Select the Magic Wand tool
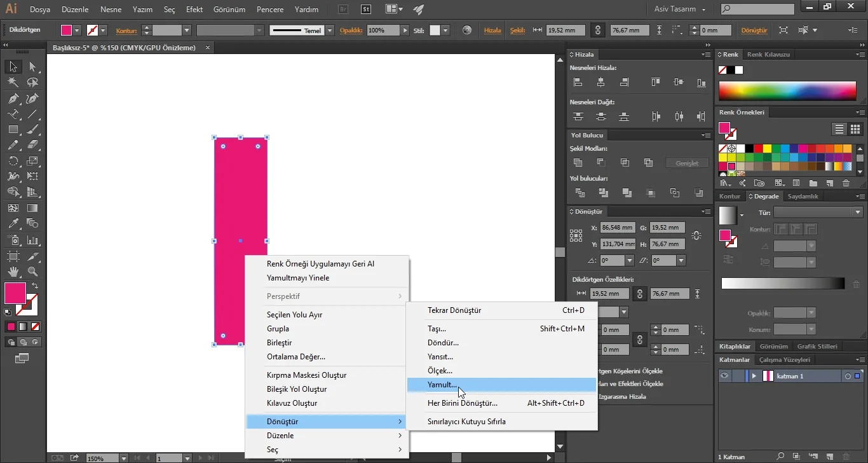 coord(13,83)
